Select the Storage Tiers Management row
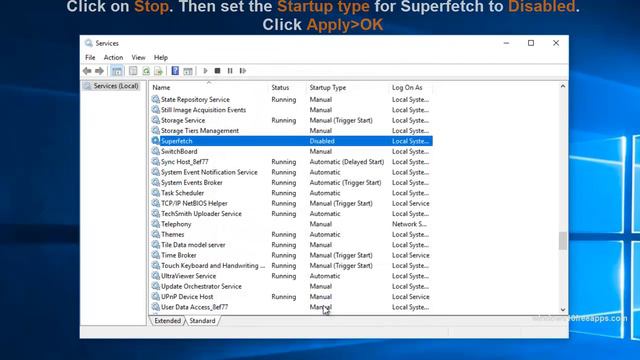The image size is (640, 360). click(x=291, y=131)
